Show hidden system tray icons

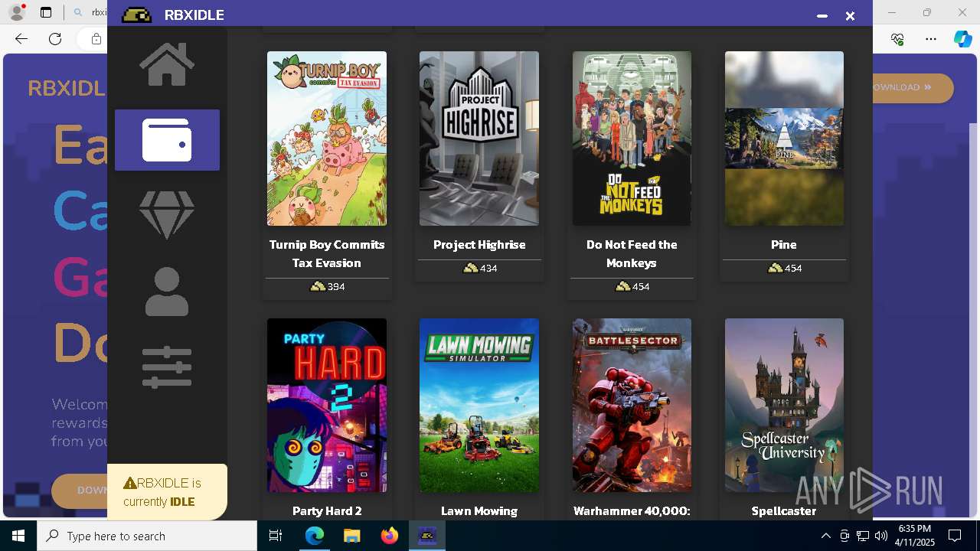(825, 536)
